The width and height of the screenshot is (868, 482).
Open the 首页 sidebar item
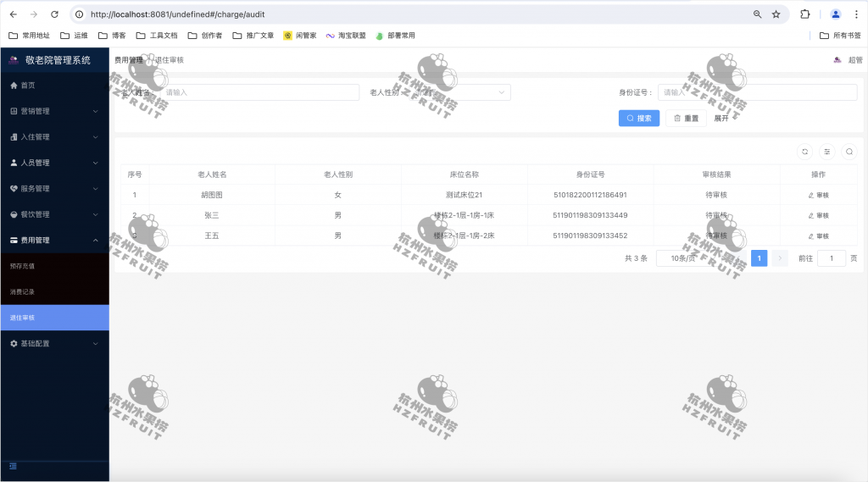click(55, 86)
